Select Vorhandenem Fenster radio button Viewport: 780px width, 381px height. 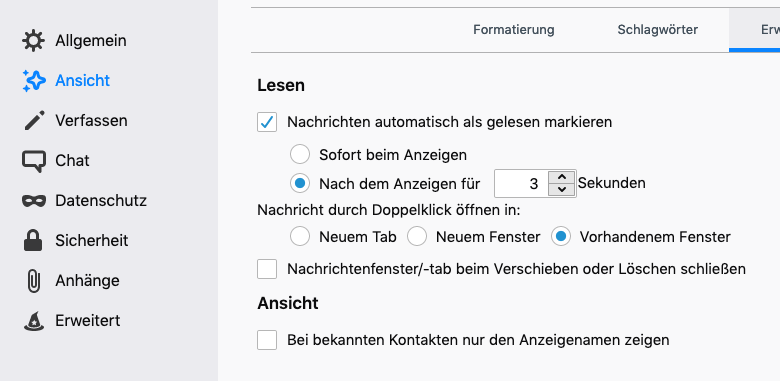[x=561, y=237]
